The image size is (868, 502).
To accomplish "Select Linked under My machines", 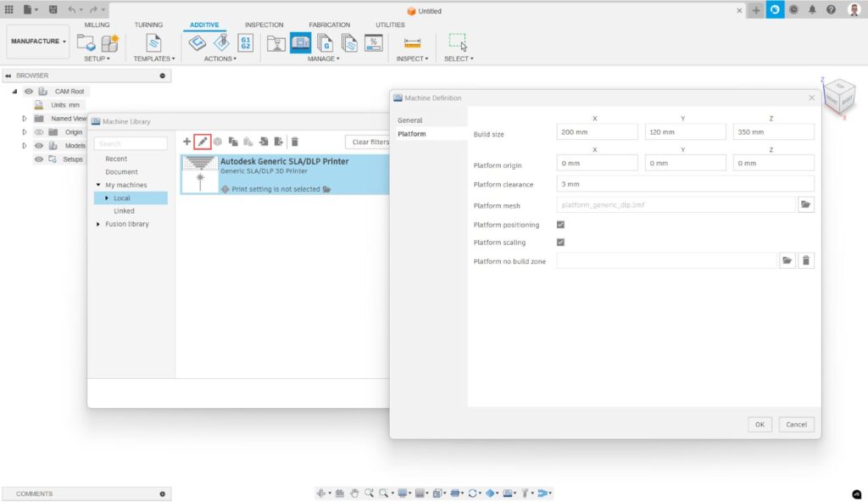I will pos(124,211).
